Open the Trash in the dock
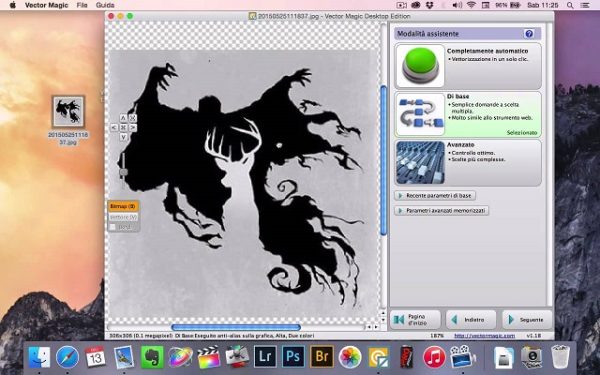 [560, 357]
